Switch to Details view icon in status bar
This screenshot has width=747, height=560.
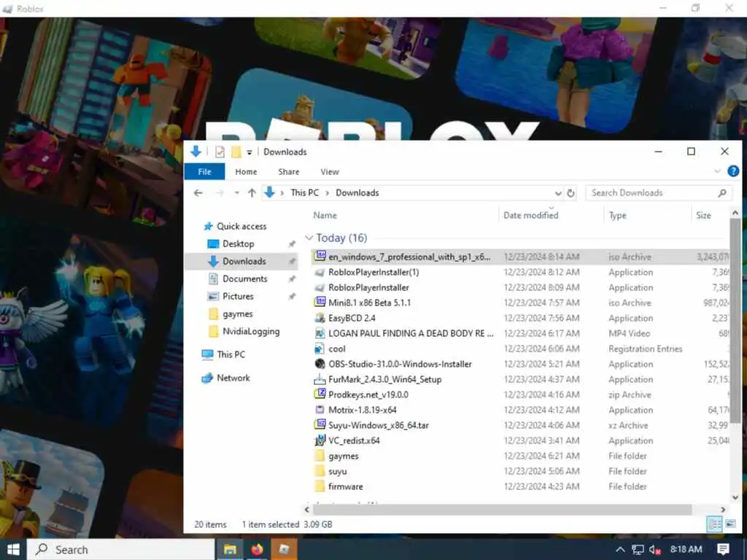point(715,524)
